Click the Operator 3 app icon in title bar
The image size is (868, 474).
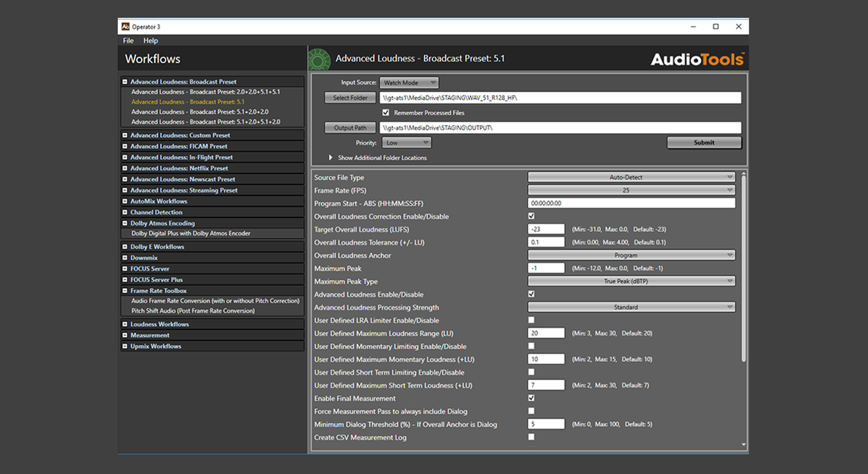coord(124,27)
